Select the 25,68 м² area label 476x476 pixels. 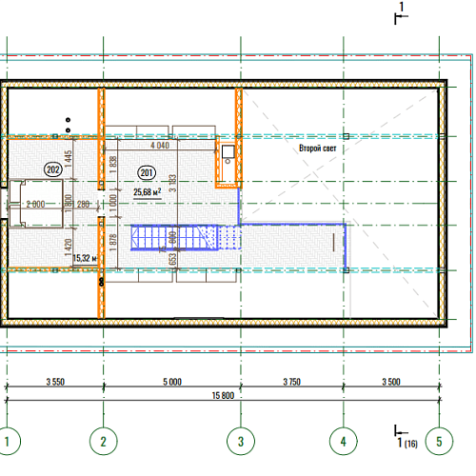(x=148, y=192)
